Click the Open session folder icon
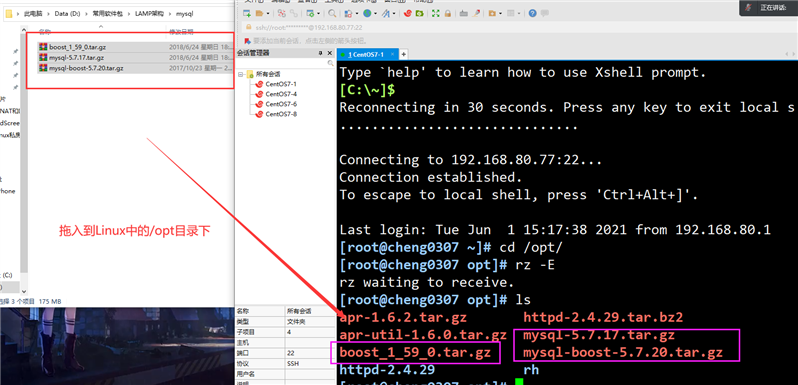This screenshot has height=385, width=798. coord(260,13)
